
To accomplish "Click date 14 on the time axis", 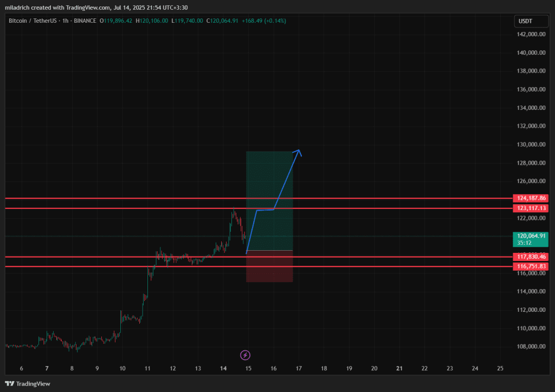I will [x=223, y=369].
